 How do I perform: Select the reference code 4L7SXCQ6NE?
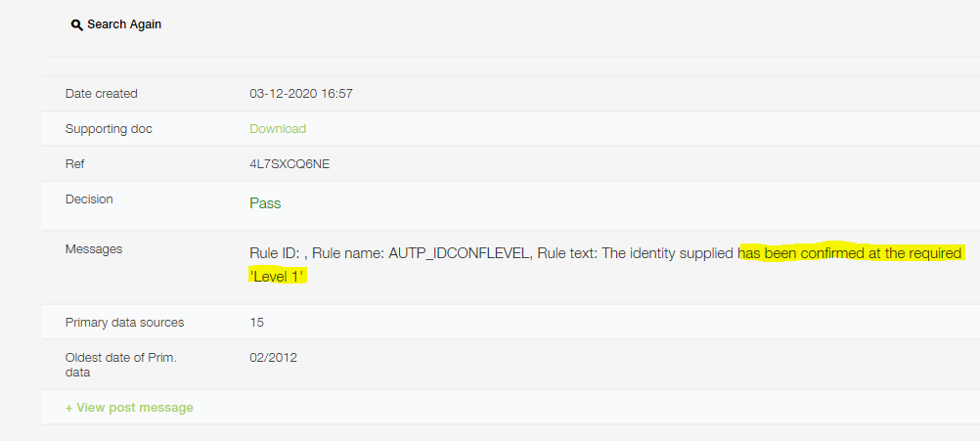[x=290, y=164]
